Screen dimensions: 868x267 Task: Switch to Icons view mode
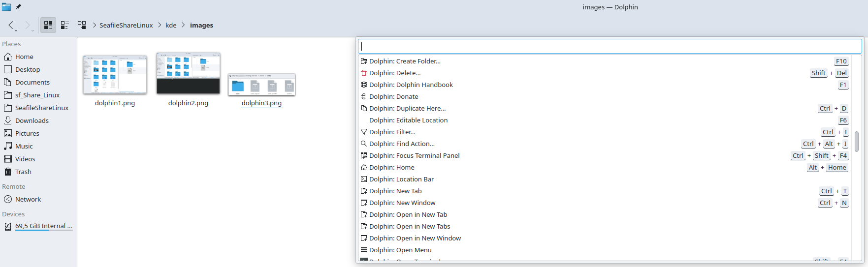pyautogui.click(x=48, y=25)
